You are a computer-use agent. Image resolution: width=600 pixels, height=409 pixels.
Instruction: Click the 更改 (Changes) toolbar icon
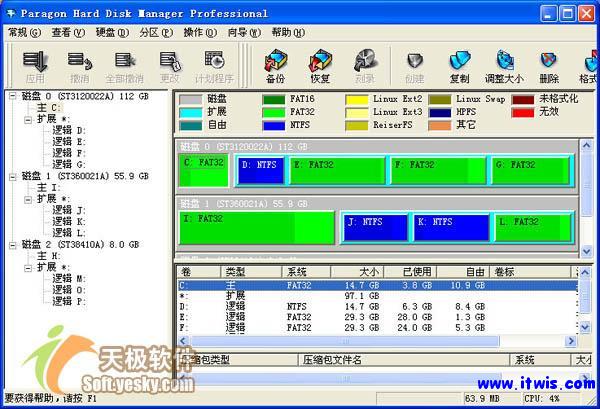(x=170, y=67)
